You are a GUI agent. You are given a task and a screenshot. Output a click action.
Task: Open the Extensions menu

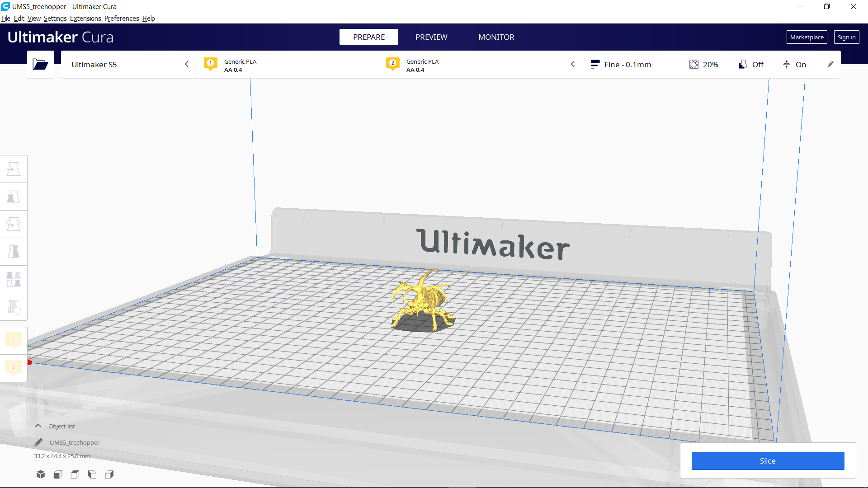pos(85,19)
